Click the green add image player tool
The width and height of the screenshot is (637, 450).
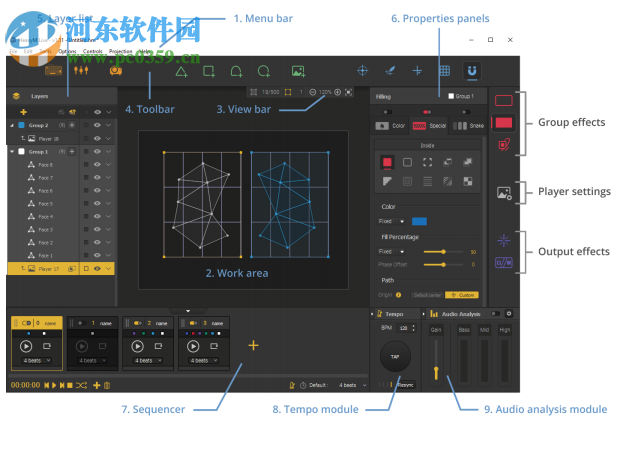[x=298, y=71]
